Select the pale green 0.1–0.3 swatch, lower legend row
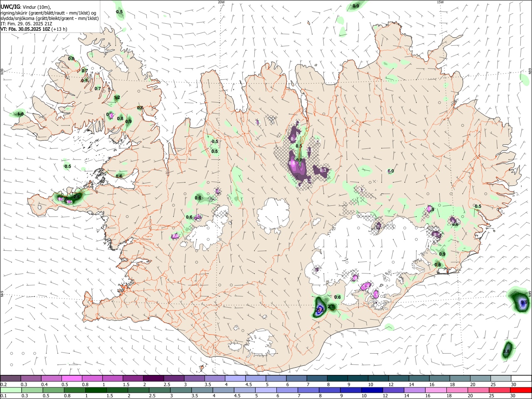The image size is (532, 399). [x=11, y=390]
